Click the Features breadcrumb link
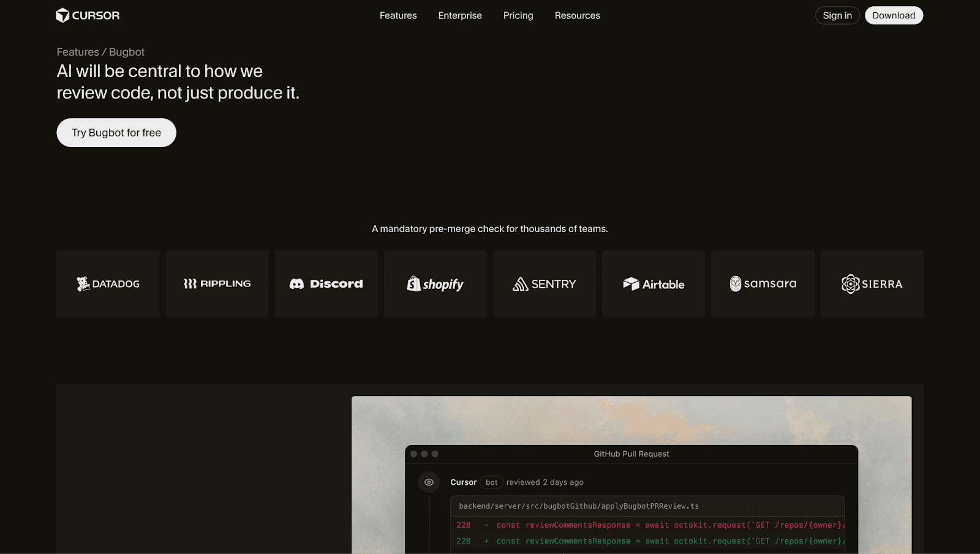The width and height of the screenshot is (980, 554). 78,52
